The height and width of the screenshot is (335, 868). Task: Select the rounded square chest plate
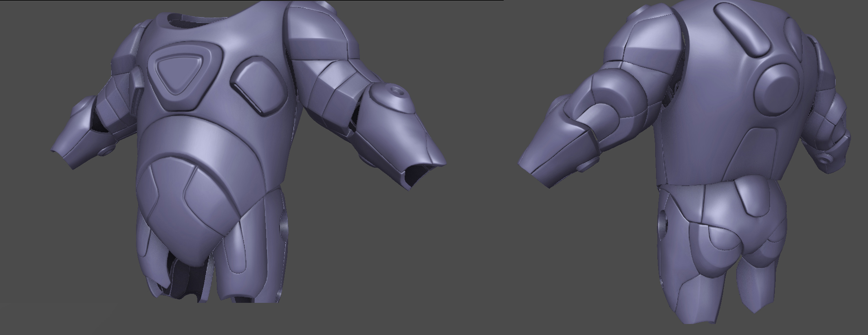click(258, 86)
